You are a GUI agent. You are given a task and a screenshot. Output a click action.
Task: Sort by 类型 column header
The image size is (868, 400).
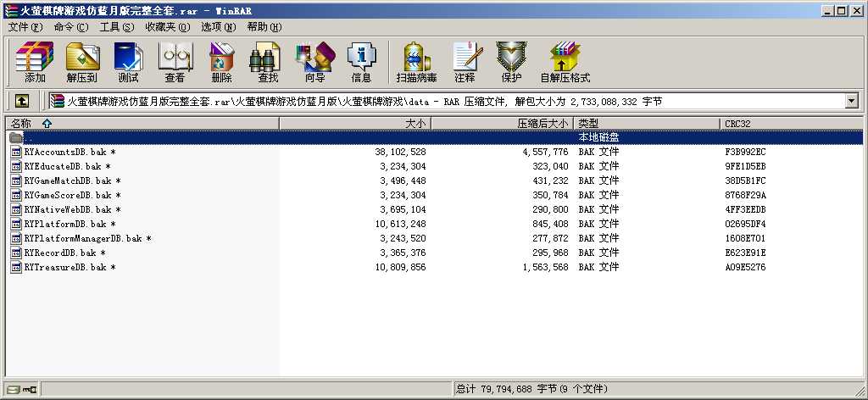click(x=647, y=124)
